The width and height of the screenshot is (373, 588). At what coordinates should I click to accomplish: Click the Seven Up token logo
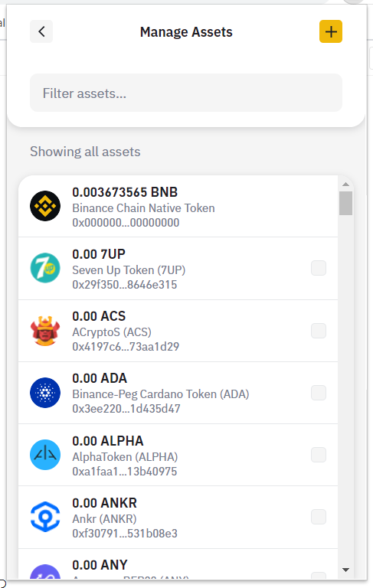45,268
